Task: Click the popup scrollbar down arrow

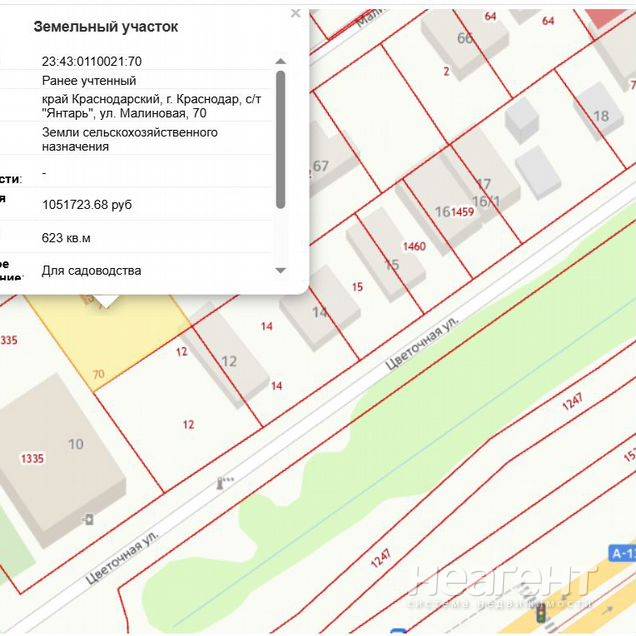Action: [281, 270]
